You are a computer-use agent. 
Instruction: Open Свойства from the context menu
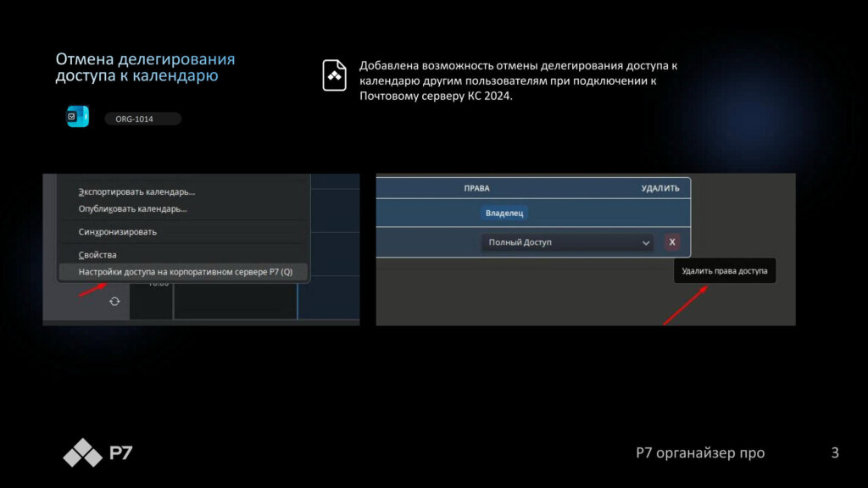[x=97, y=254]
